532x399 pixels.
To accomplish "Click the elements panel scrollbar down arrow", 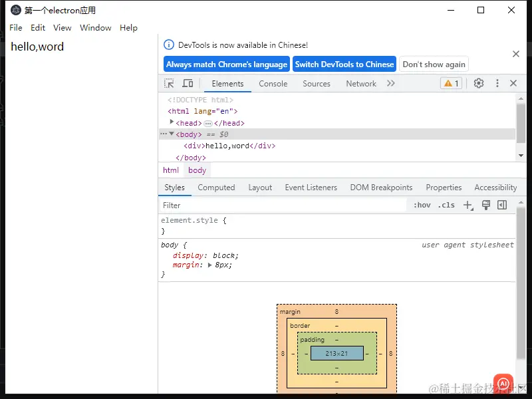I will pos(521,156).
